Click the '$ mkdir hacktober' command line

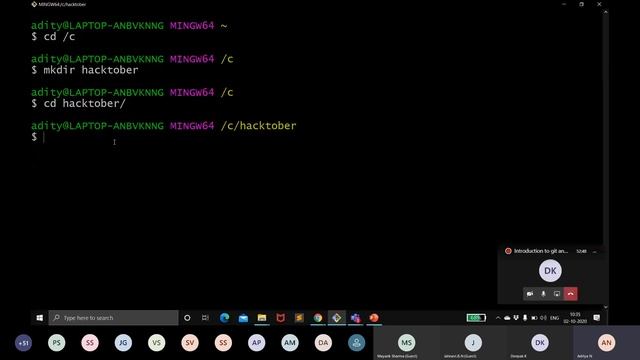click(x=85, y=70)
